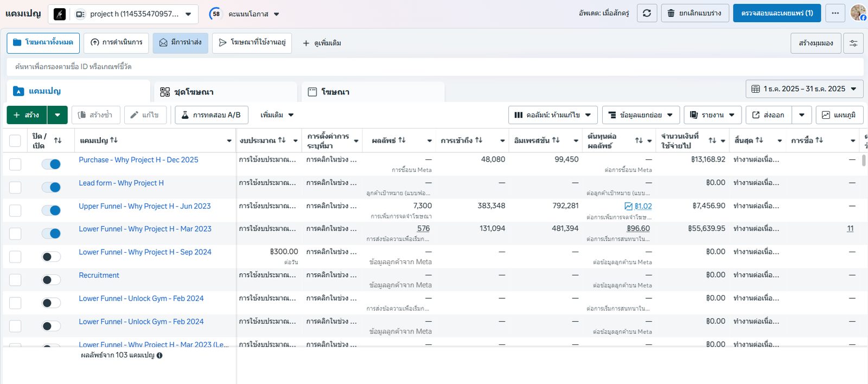Click the sort arrows on On/Off column
This screenshot has width=868, height=384.
(x=58, y=140)
